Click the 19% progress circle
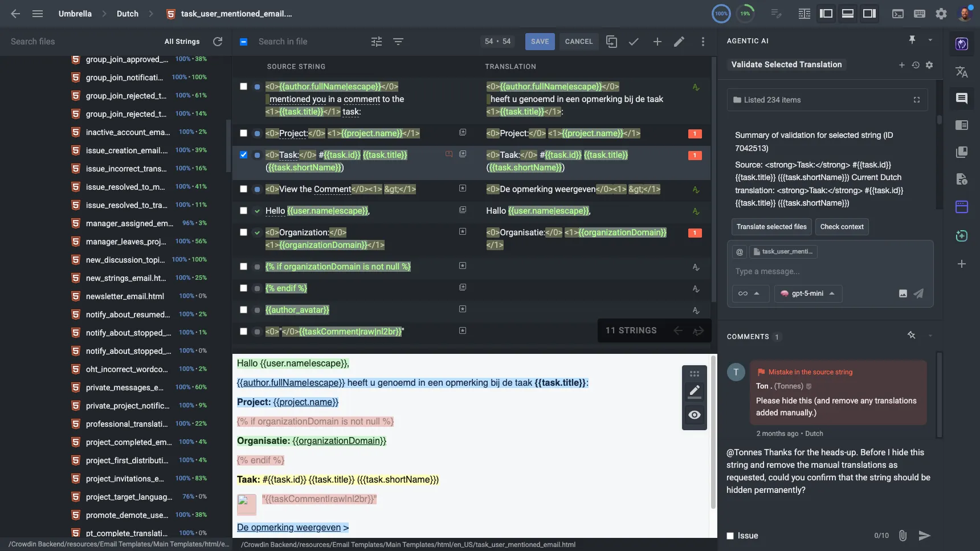Image resolution: width=980 pixels, height=551 pixels. click(746, 13)
